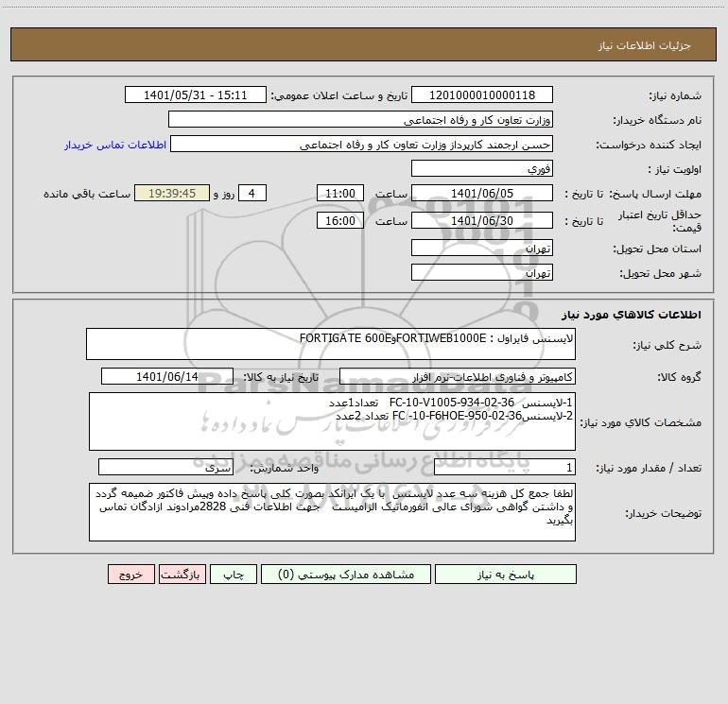Click the unit of measure field 'سری'
Viewport: 728px width, 704px height.
(165, 468)
